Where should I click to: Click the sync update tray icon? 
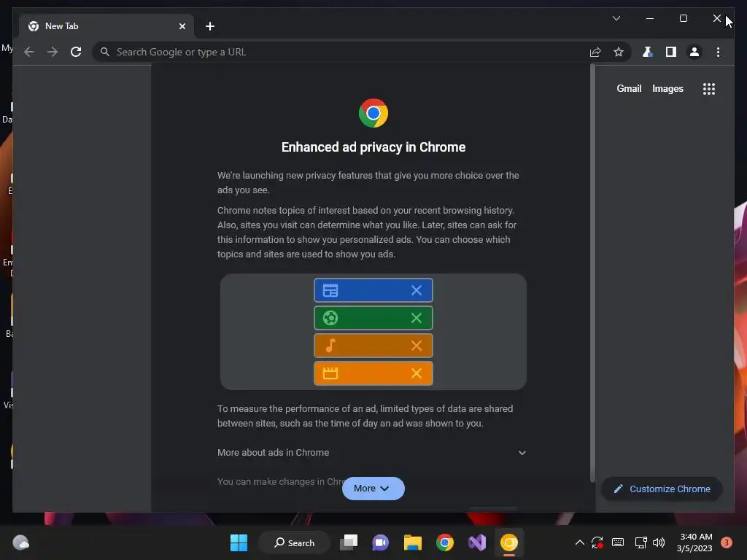pyautogui.click(x=597, y=542)
